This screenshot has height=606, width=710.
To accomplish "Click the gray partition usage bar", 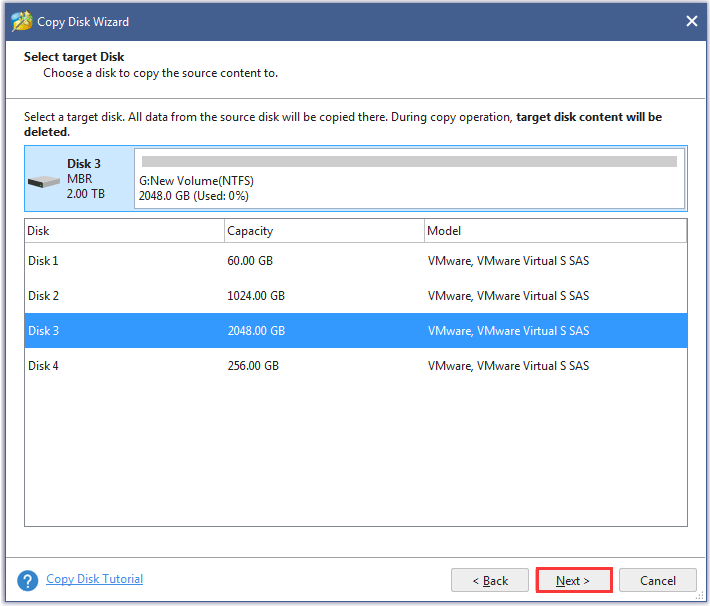I will point(409,161).
